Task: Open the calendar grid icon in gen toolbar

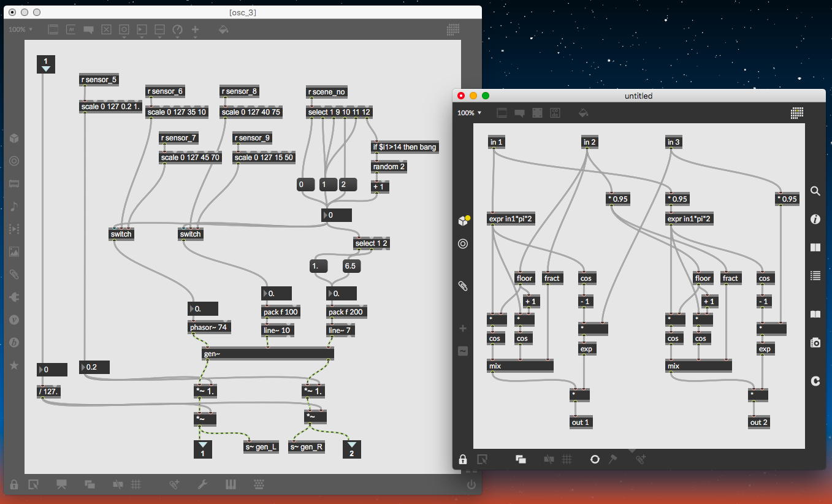Action: point(797,113)
